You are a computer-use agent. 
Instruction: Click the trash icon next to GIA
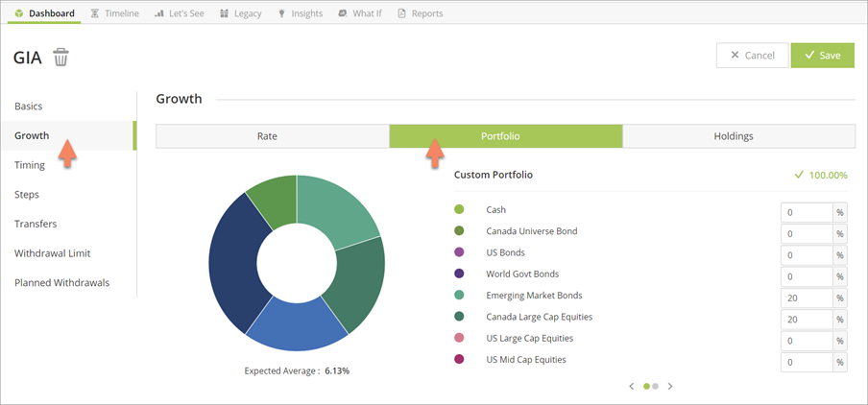pyautogui.click(x=60, y=58)
